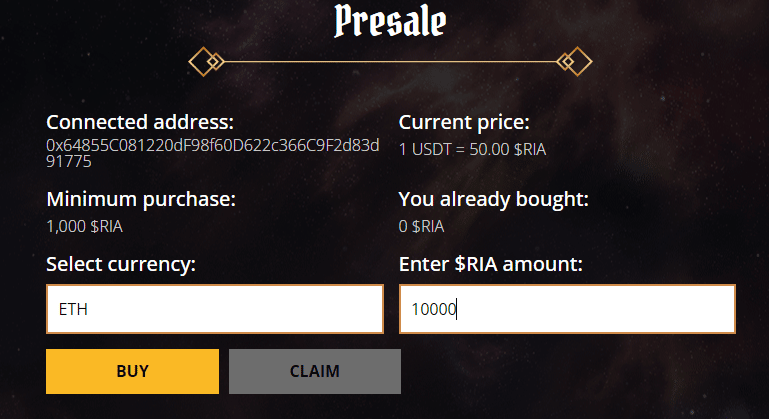This screenshot has height=419, width=769.
Task: Click the '0 $RIA' bought value
Action: [x=421, y=226]
